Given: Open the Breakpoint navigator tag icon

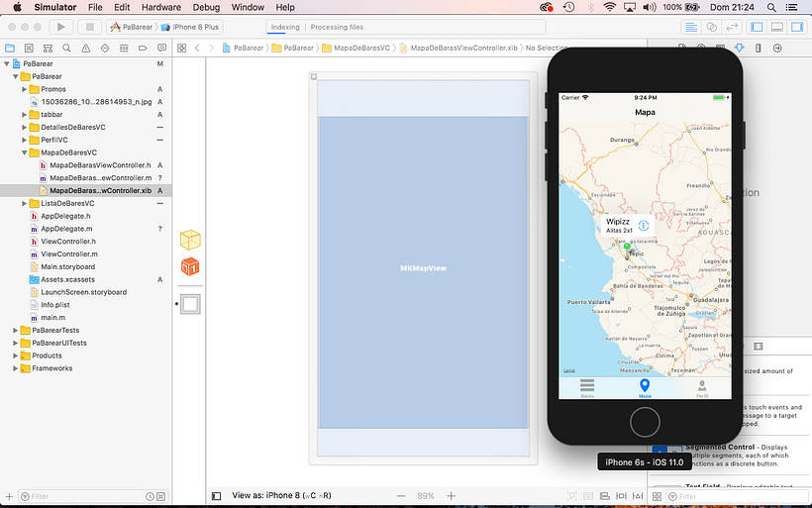Looking at the screenshot, I should [x=143, y=49].
